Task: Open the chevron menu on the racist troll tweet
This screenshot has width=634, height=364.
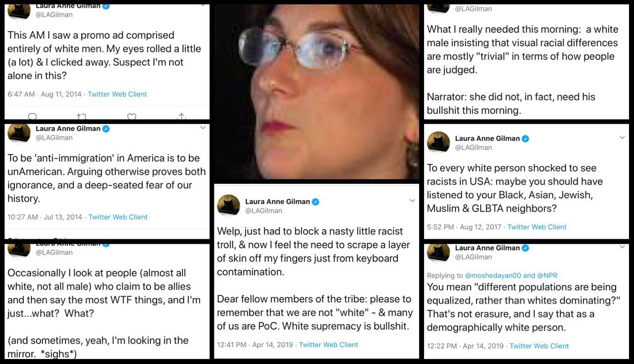Action: tap(412, 201)
